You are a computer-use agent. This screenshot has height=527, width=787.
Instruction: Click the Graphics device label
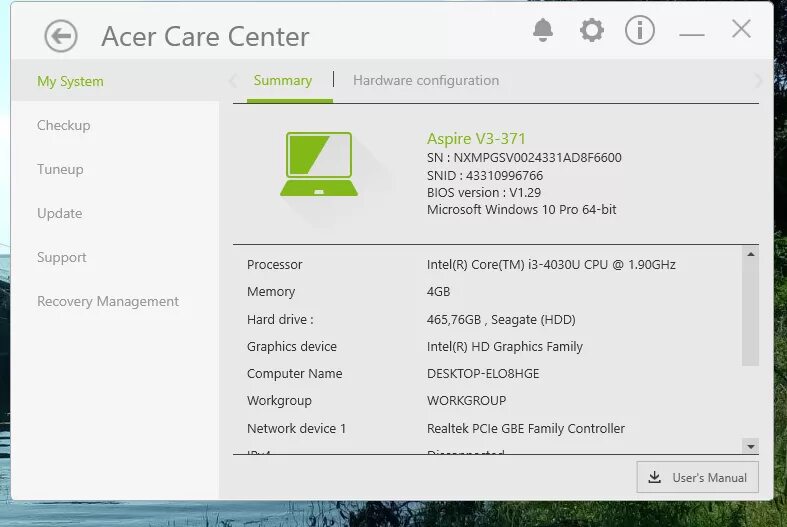pos(292,347)
